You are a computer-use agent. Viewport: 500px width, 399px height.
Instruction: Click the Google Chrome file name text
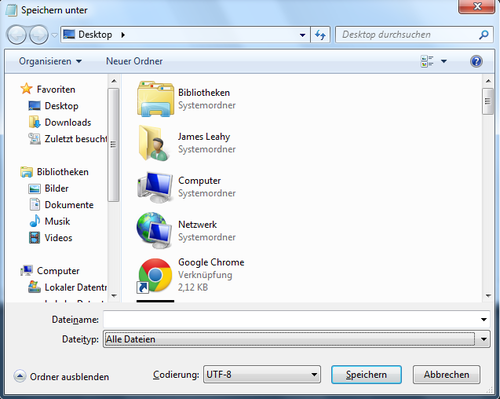[211, 262]
